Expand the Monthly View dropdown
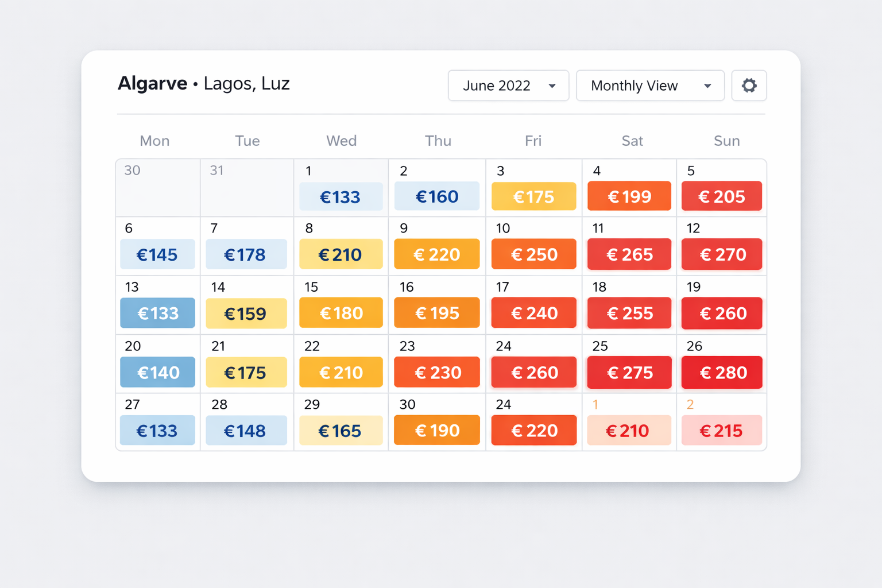 [650, 86]
